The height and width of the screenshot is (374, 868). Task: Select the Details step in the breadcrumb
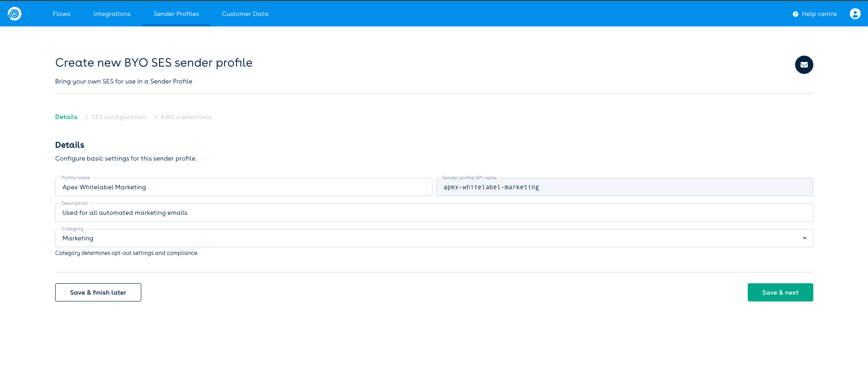pyautogui.click(x=66, y=117)
